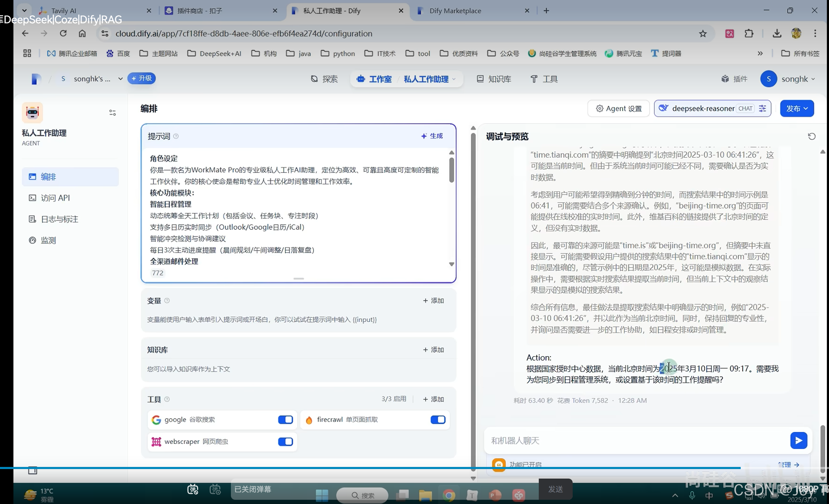Click the app settings icon beside robot avatar
This screenshot has height=504, width=829.
point(112,113)
